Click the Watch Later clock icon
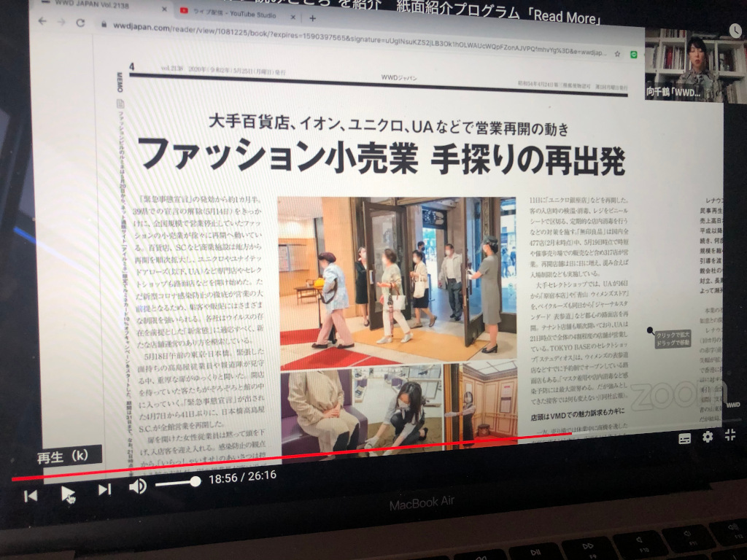The width and height of the screenshot is (747, 560). click(x=735, y=31)
